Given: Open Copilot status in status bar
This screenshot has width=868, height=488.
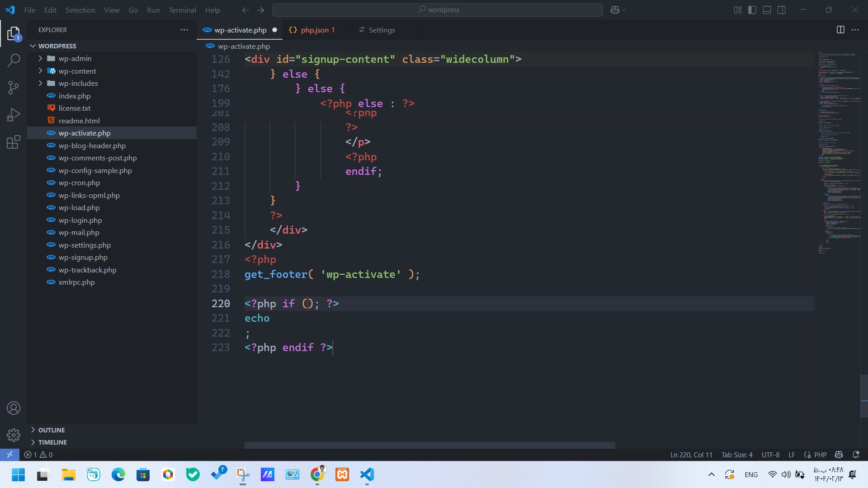Looking at the screenshot, I should click(x=839, y=455).
